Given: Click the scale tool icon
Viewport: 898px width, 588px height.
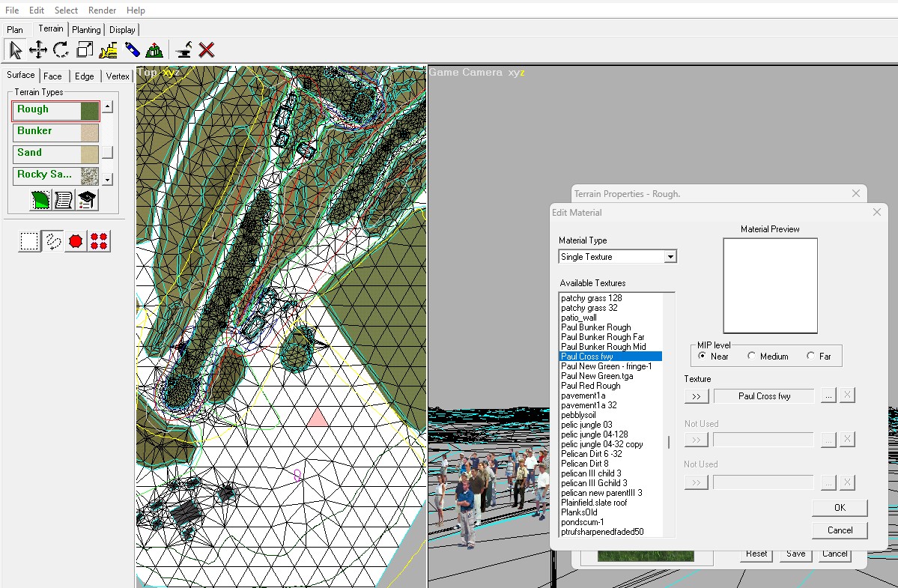Looking at the screenshot, I should [x=85, y=49].
